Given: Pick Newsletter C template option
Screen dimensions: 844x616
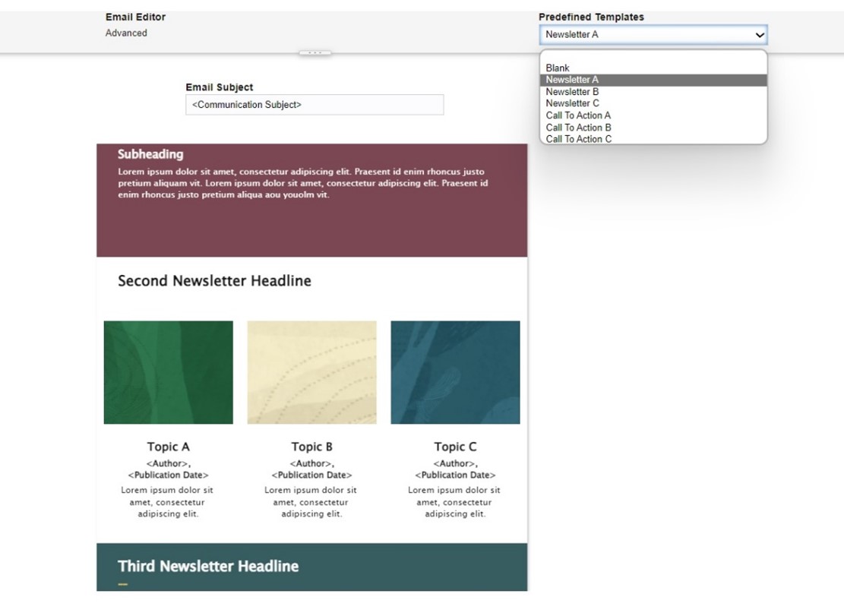Looking at the screenshot, I should click(572, 103).
